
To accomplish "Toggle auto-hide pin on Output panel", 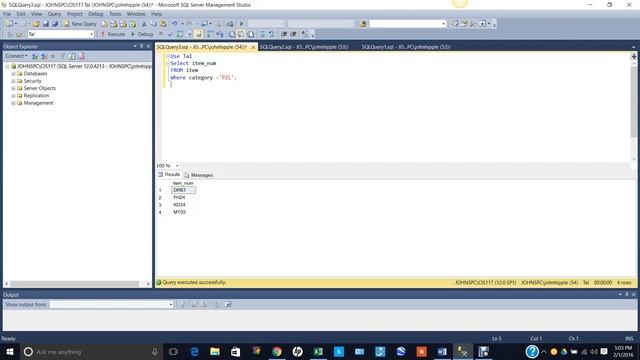I will click(627, 294).
